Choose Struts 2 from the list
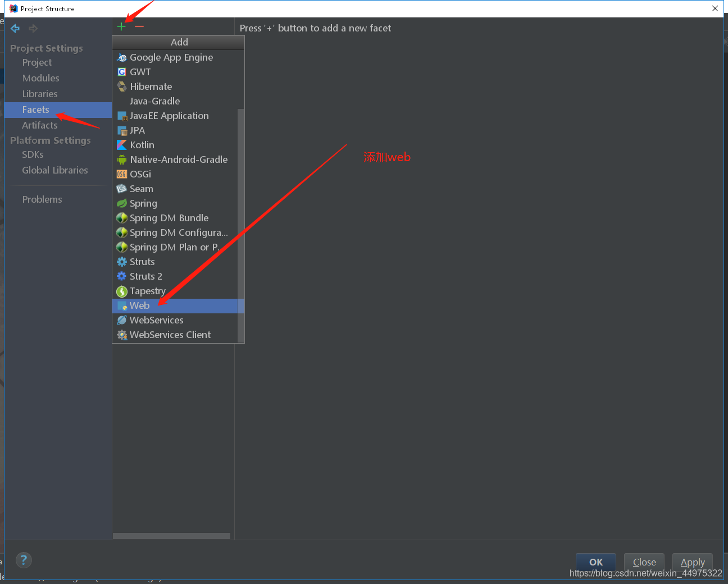The image size is (728, 584). (x=175, y=276)
